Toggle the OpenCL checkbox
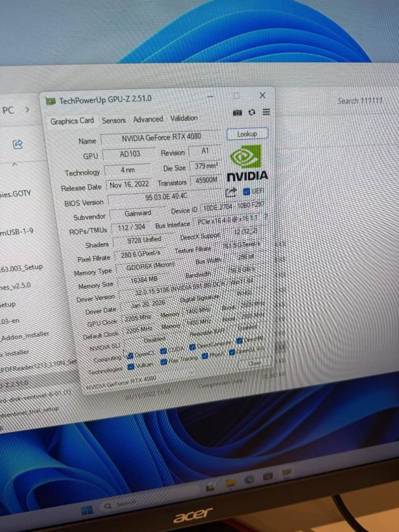Screen dimensions: 399x532 coord(129,356)
